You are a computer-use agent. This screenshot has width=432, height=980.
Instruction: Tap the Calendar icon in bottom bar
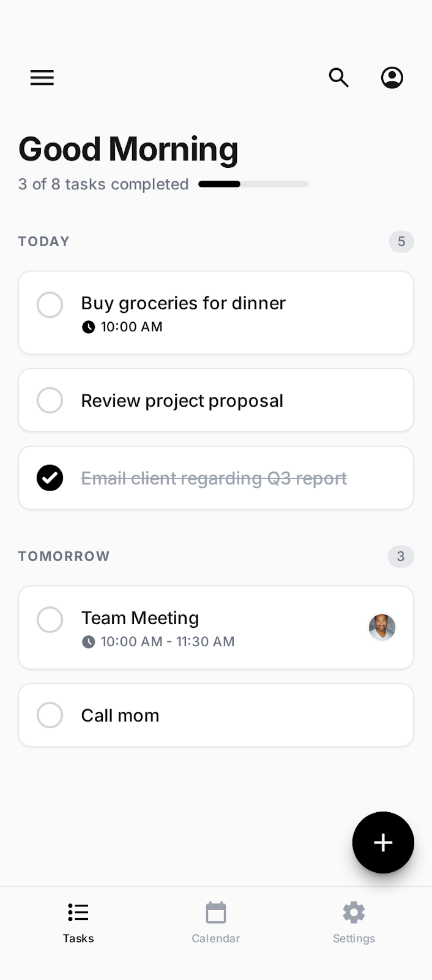pyautogui.click(x=216, y=913)
